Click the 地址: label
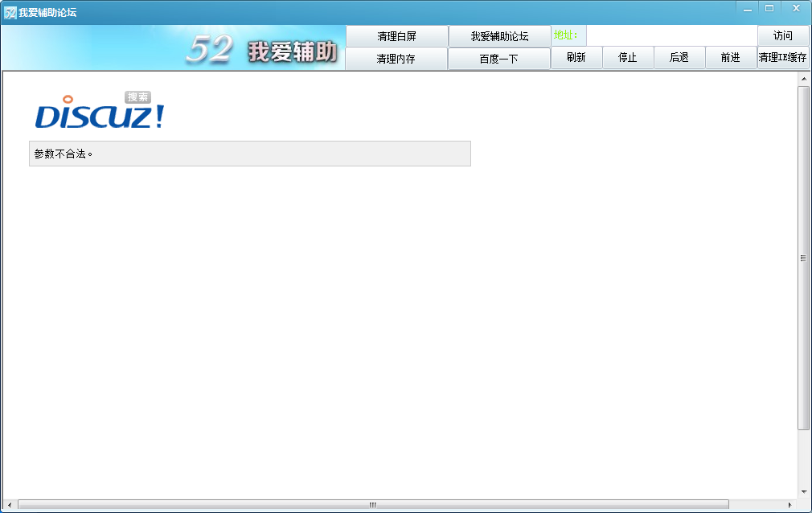This screenshot has height=513, width=812. pyautogui.click(x=565, y=35)
